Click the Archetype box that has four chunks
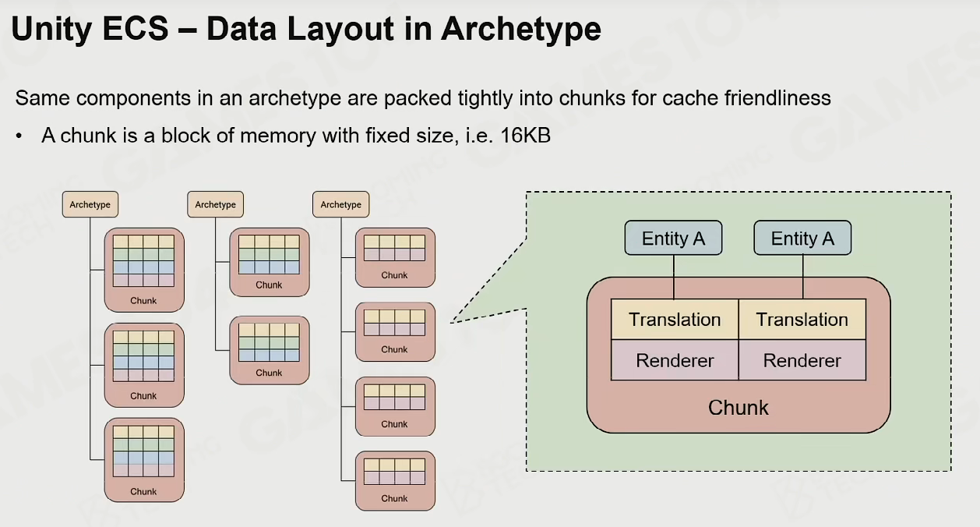 pos(341,205)
